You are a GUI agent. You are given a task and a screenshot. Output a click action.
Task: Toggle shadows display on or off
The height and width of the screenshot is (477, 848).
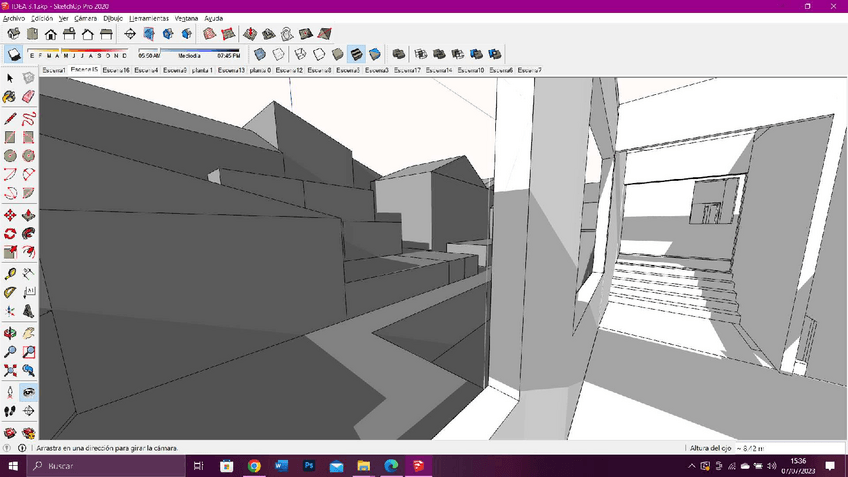point(14,54)
